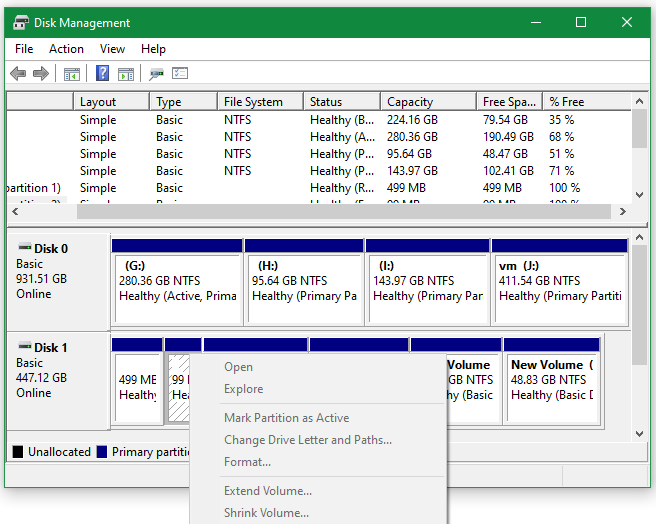This screenshot has width=656, height=524.
Task: Select the Disk 0 header panel
Action: click(58, 282)
